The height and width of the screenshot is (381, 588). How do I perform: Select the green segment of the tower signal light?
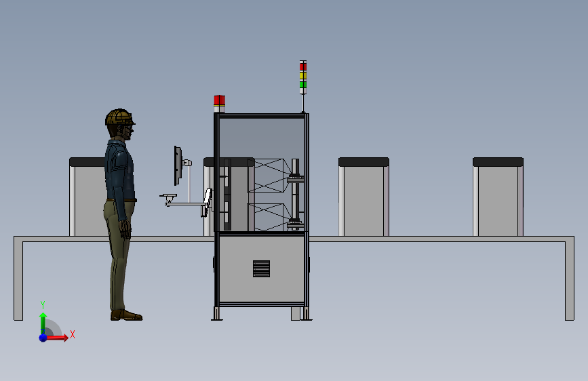(303, 85)
